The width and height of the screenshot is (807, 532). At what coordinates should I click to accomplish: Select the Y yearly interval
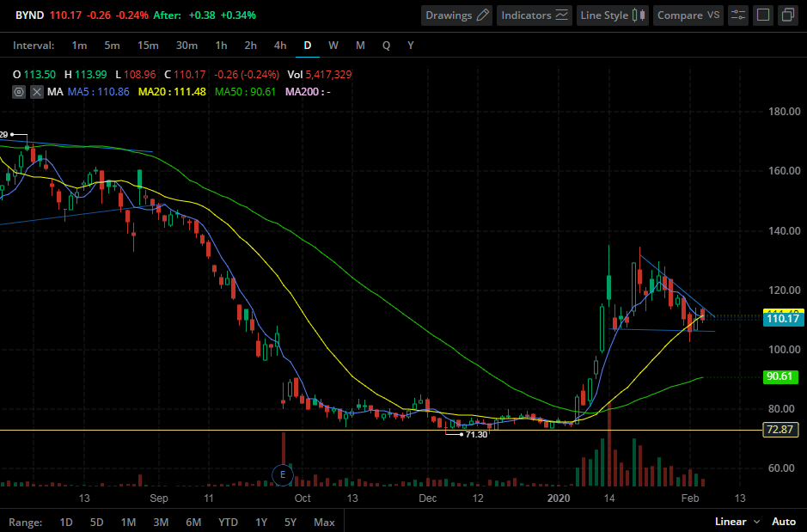[411, 46]
